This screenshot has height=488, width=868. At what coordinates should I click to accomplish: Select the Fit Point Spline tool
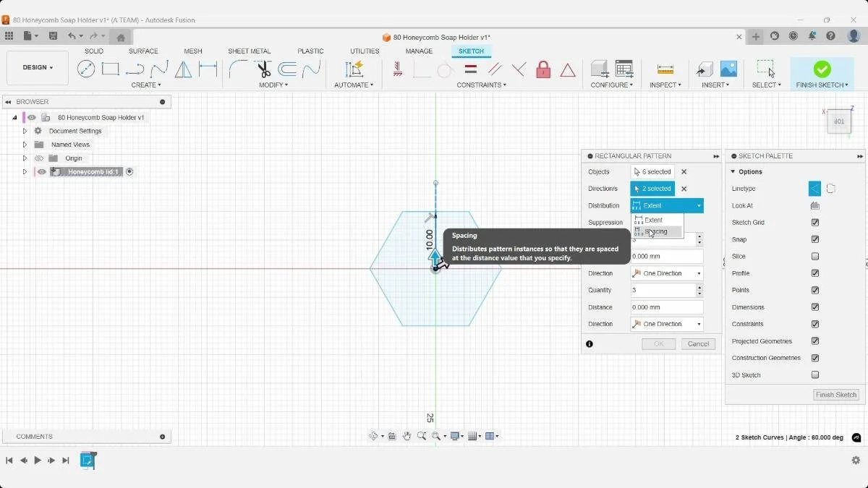(x=159, y=69)
